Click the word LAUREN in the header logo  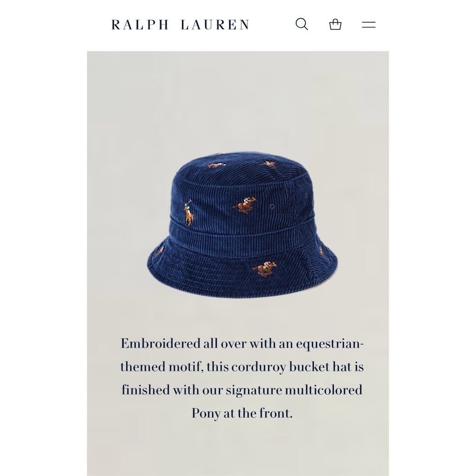point(215,25)
